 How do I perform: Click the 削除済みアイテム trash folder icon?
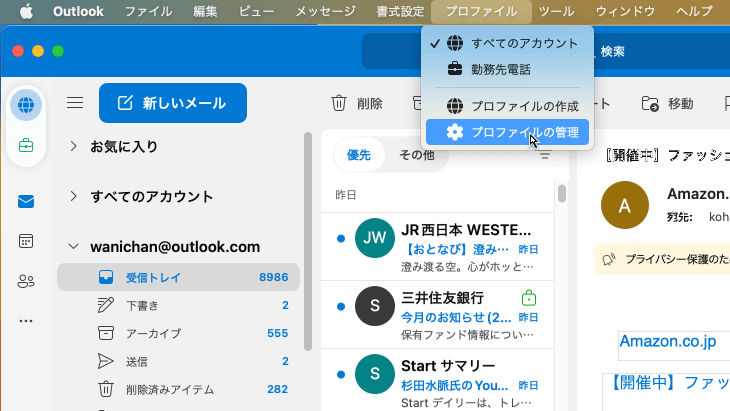[106, 389]
